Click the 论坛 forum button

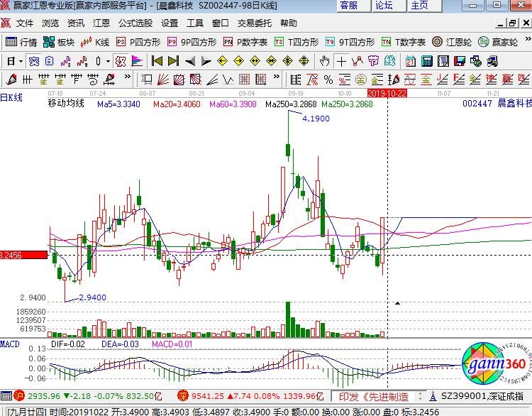389,6
